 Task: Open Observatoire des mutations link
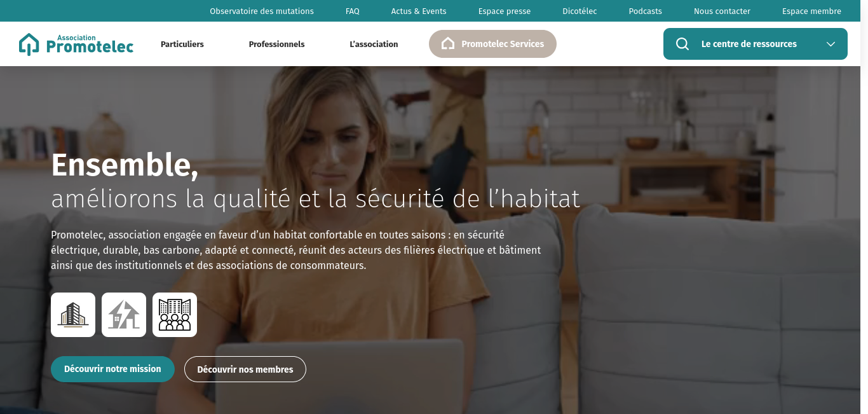262,11
